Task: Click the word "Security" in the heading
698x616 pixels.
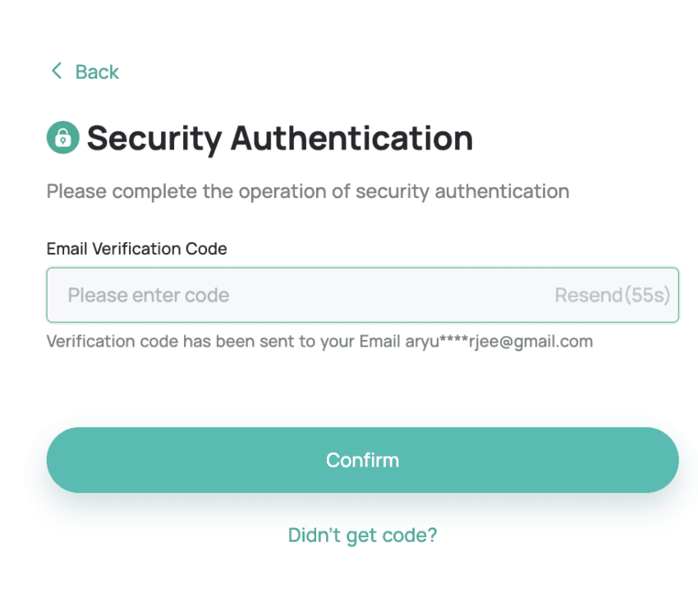Action: 154,138
